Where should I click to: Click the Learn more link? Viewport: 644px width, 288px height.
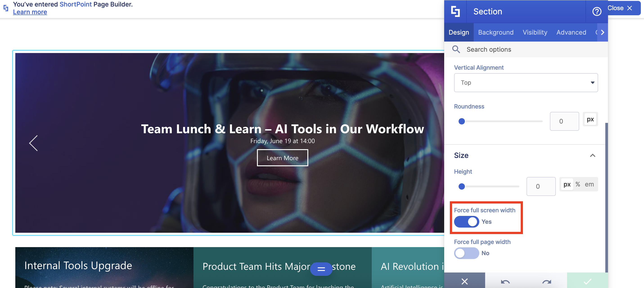tap(30, 12)
